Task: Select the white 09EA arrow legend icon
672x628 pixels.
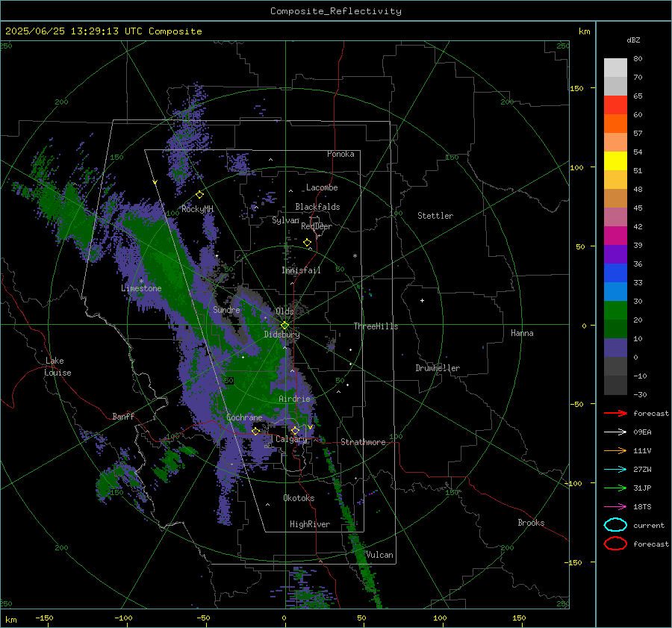Action: coord(615,432)
